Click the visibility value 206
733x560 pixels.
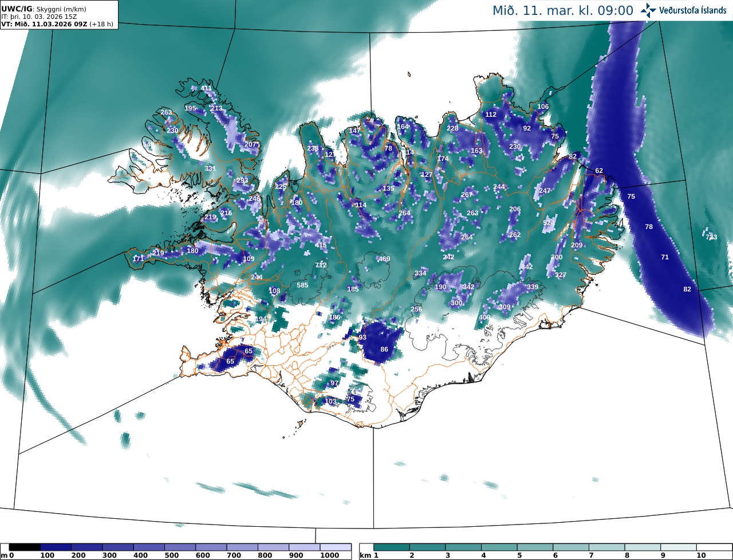[x=515, y=209]
